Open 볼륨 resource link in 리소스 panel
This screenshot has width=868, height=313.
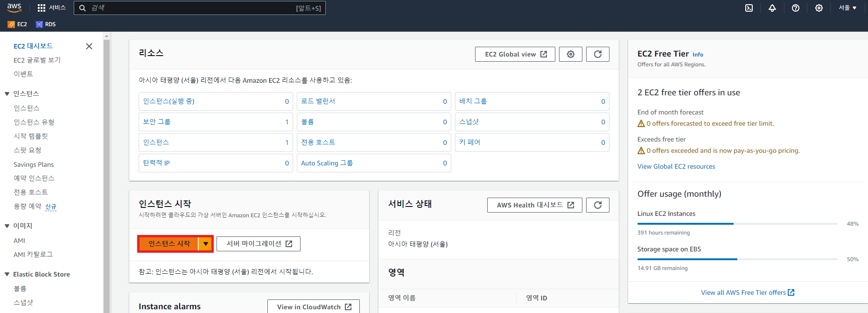pos(308,122)
